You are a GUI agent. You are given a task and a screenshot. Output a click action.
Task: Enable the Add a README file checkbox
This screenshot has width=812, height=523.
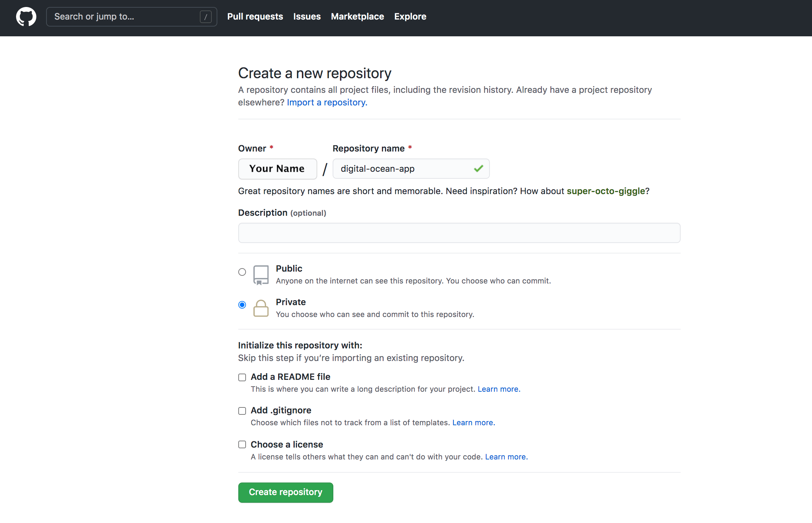[242, 377]
